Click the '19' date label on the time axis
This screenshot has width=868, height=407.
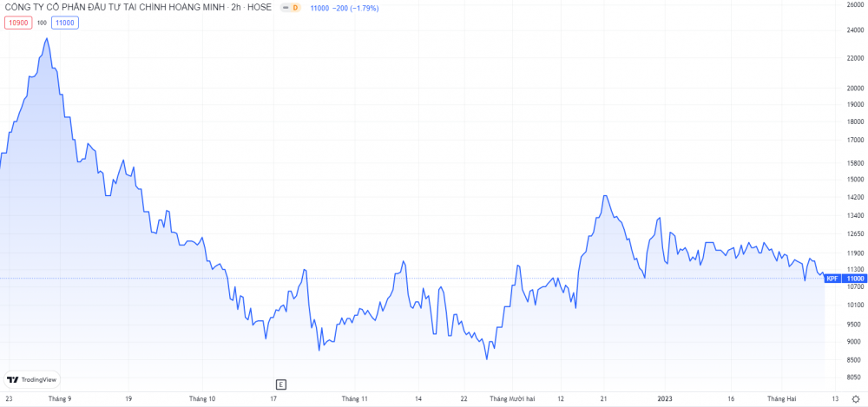129,398
